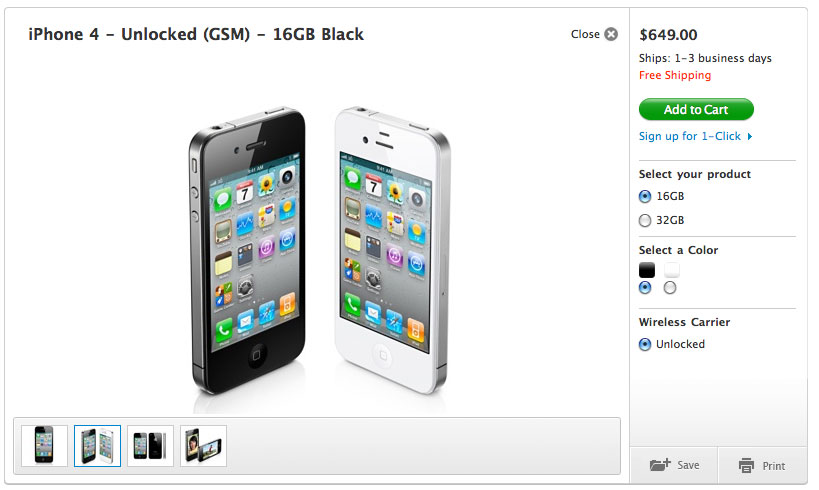
Task: Click the Save folder icon
Action: point(660,464)
